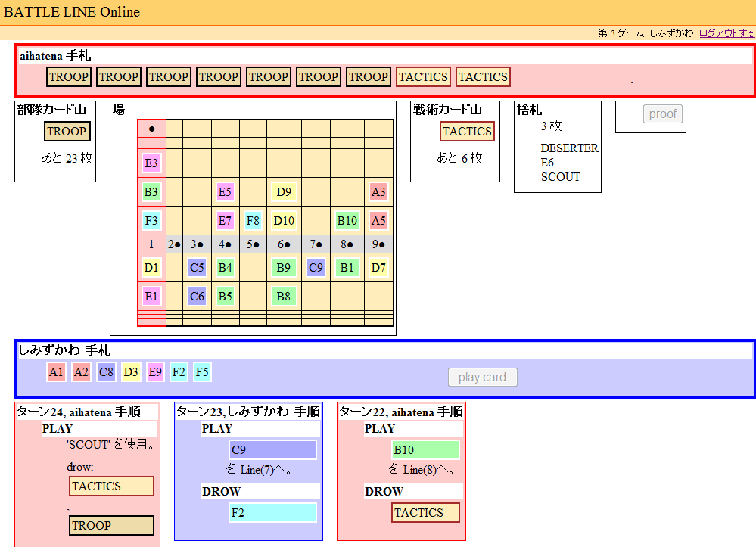The image size is (756, 547).
Task: Click the play card button
Action: 483,378
